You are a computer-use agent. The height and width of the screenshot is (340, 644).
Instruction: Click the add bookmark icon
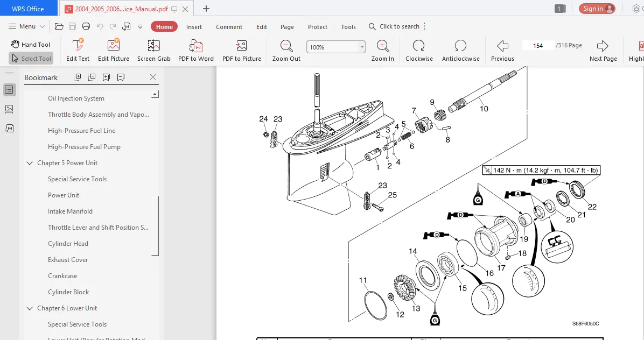[x=107, y=77]
